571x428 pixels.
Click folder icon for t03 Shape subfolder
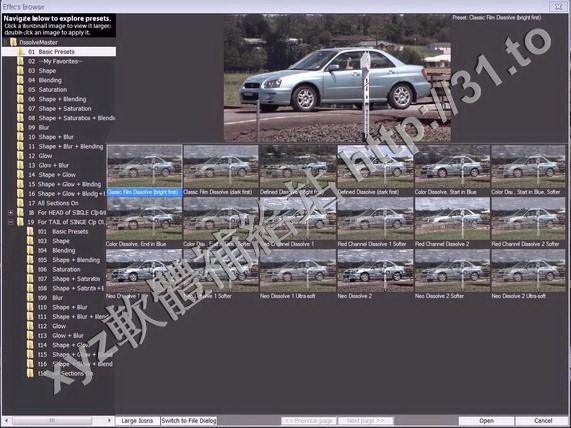point(30,241)
